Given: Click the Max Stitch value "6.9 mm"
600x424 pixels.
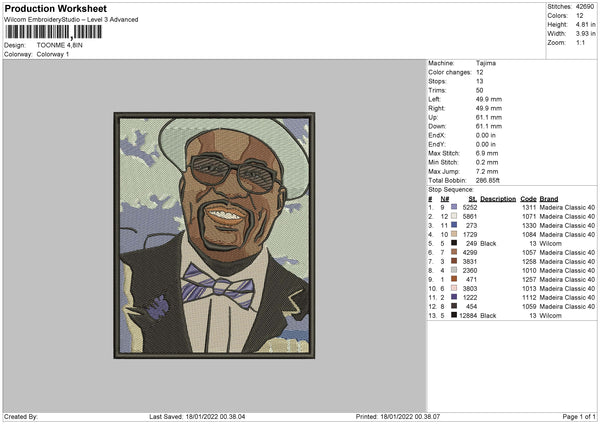Looking at the screenshot, I should tap(487, 153).
